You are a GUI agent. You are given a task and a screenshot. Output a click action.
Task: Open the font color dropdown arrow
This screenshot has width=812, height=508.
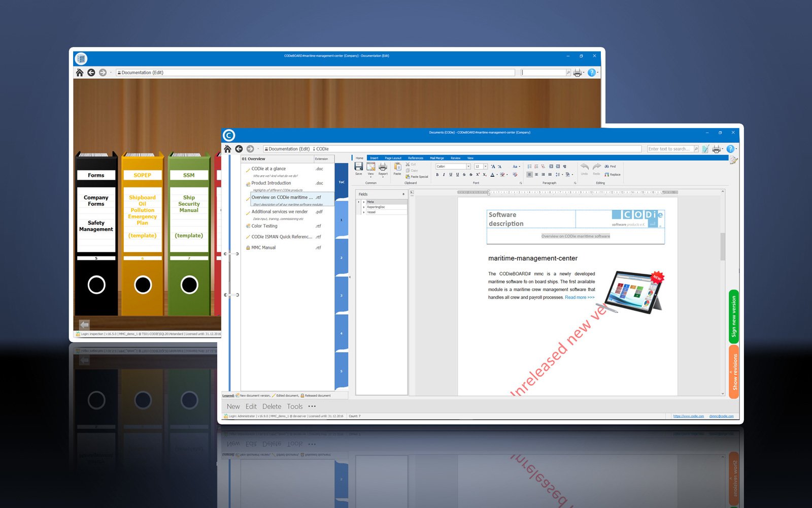pos(497,175)
